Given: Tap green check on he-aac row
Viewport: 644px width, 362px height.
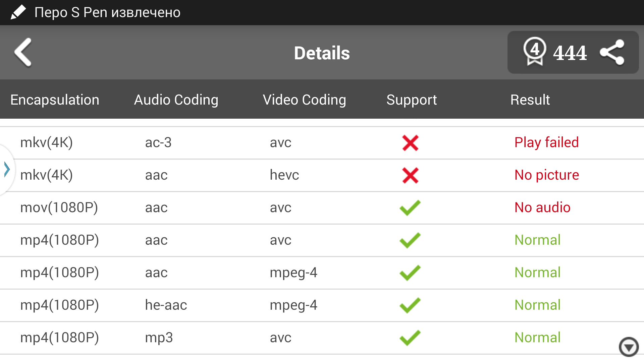Looking at the screenshot, I should [x=410, y=305].
